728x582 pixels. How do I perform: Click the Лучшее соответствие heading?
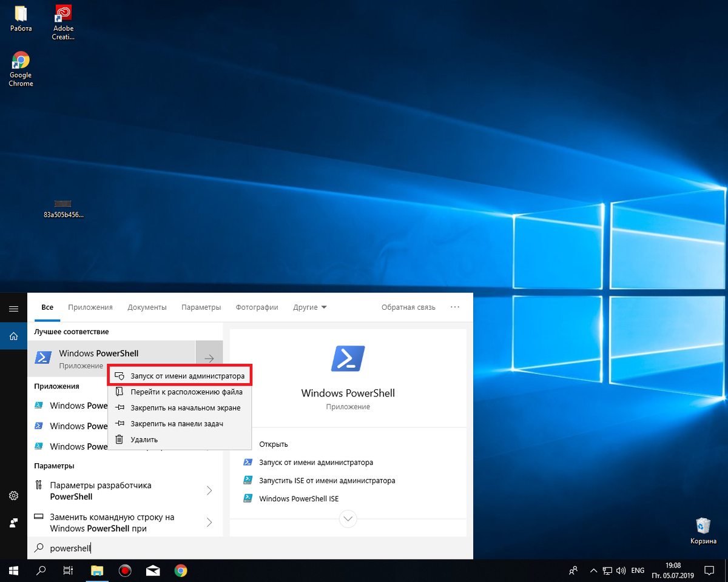(x=72, y=332)
